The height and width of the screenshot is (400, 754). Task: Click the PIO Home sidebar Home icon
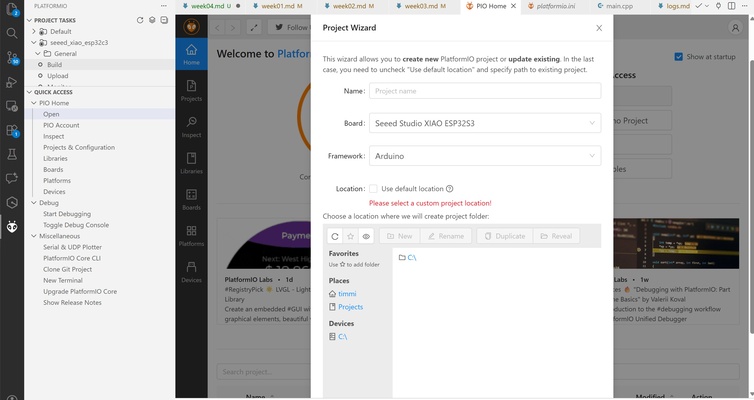point(191,54)
